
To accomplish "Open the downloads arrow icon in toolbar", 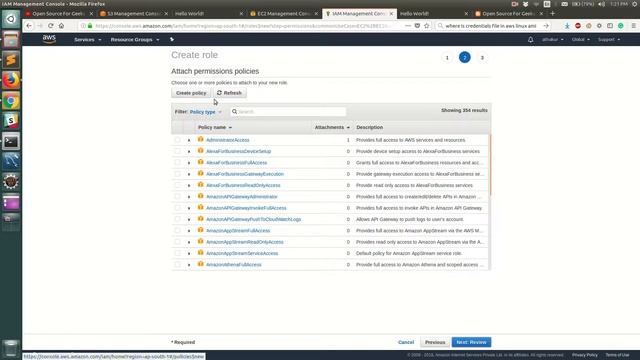I will coord(567,26).
